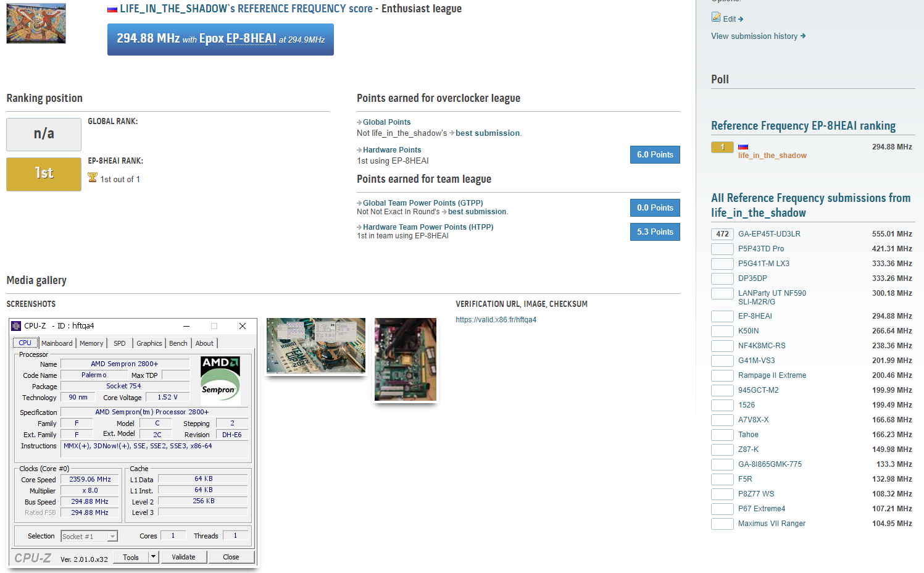The height and width of the screenshot is (573, 924).
Task: Open the Tahoe submission
Action: tap(748, 435)
